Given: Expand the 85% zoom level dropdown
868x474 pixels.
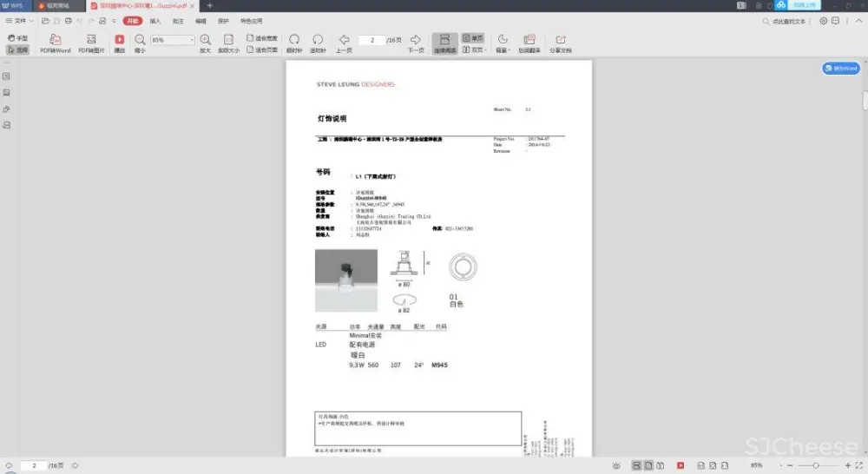Looking at the screenshot, I should point(191,40).
